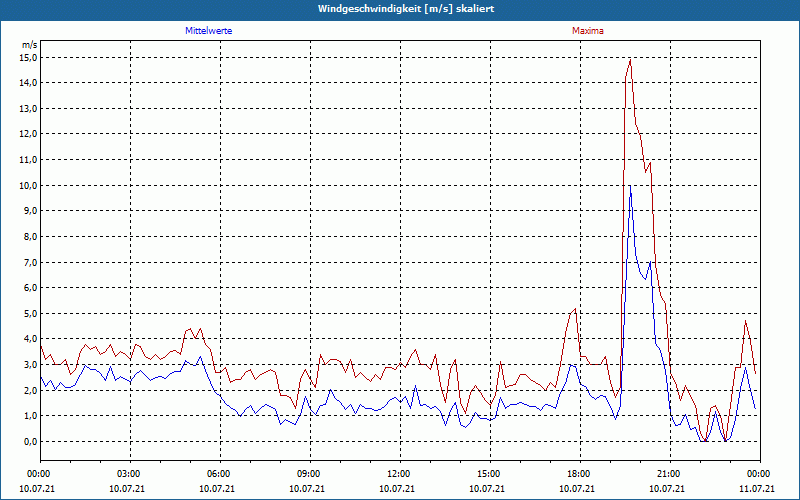Click the Maxima legend label
Viewport: 800px width, 500px height.
pos(588,31)
